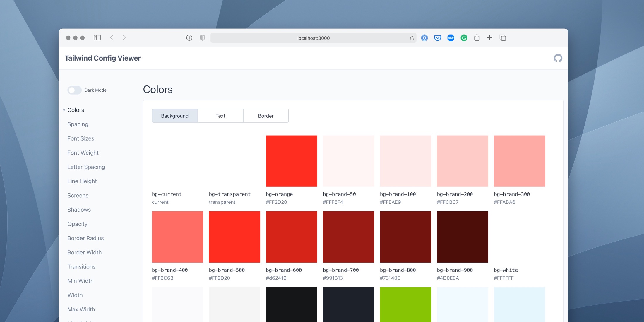Open the 1Password extension icon
644x322 pixels.
424,38
